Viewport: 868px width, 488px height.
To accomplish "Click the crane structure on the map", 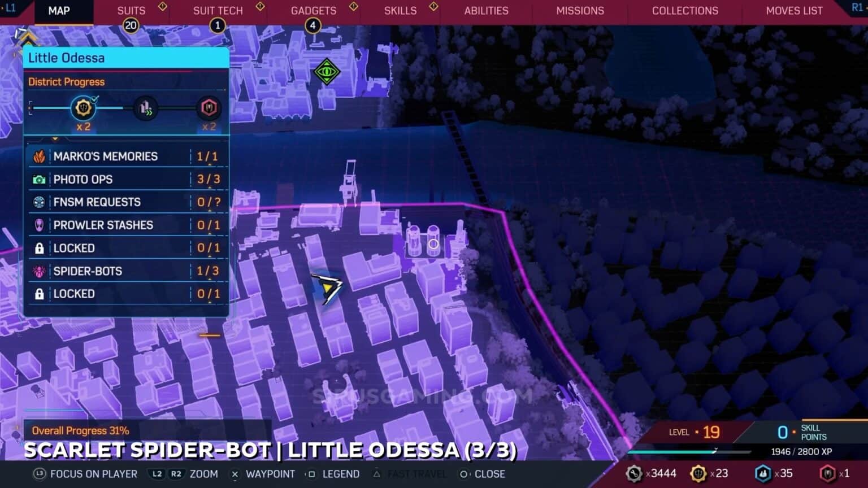I will (349, 182).
